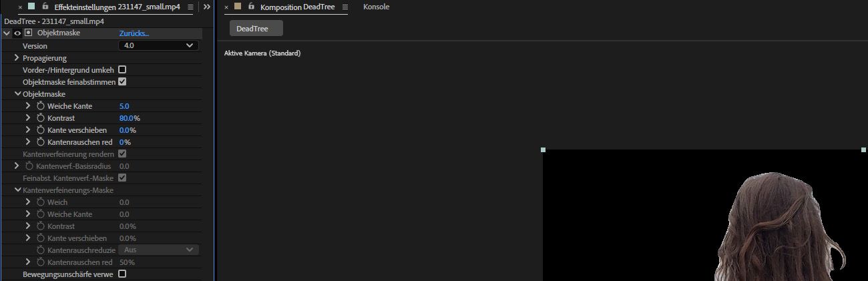
Task: Enable Bewegungsunschärfe verwe checkbox
Action: pos(122,274)
